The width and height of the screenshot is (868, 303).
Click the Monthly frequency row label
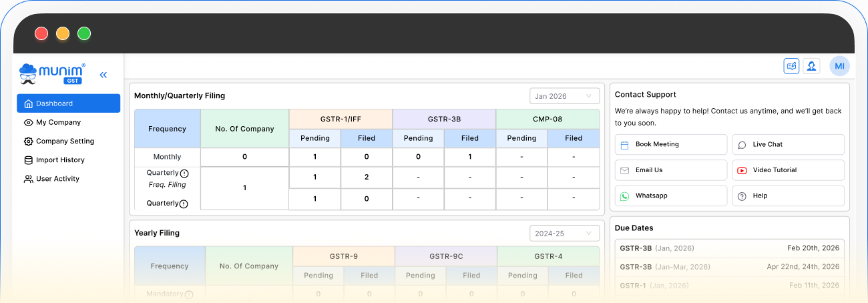(167, 158)
